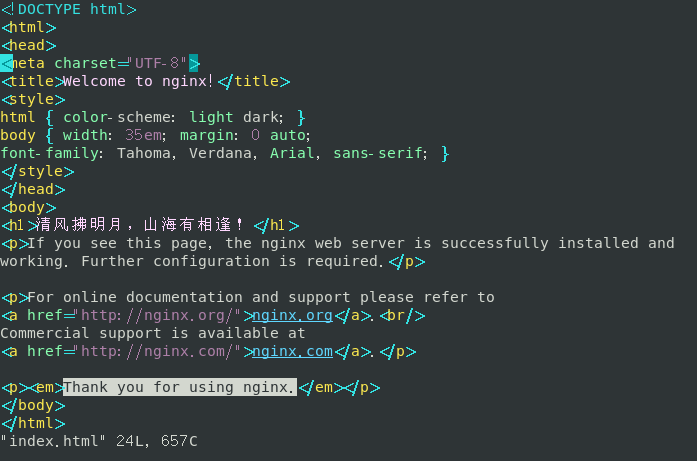
Task: Click the 'font-family' CSS property
Action: [50, 153]
